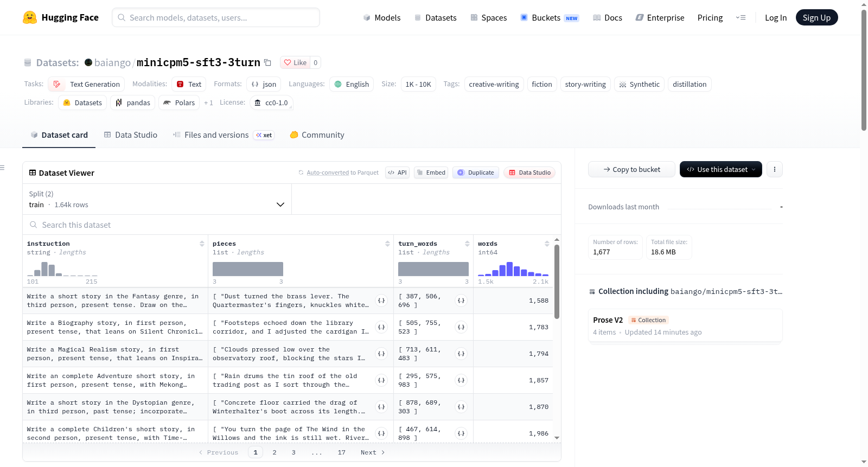Click the Copy to bucket button

pos(631,169)
